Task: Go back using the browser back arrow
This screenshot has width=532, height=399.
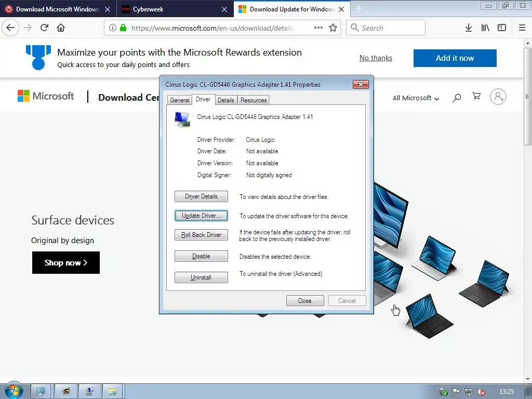Action: 10,28
